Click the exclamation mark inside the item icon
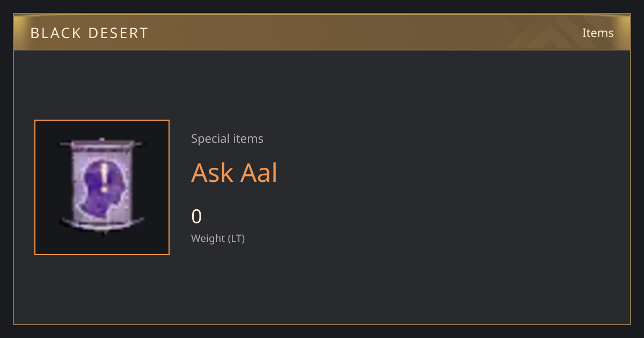Screen dimensions: 644x338 (x=104, y=178)
